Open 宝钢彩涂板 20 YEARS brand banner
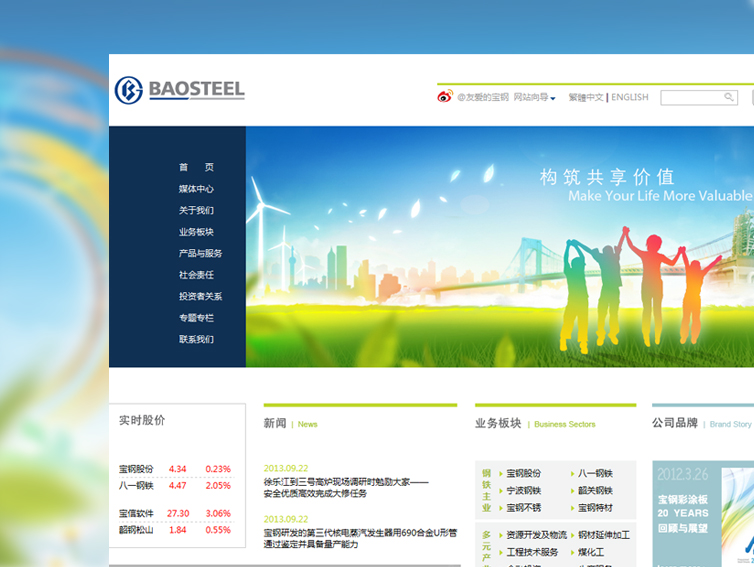 click(703, 514)
